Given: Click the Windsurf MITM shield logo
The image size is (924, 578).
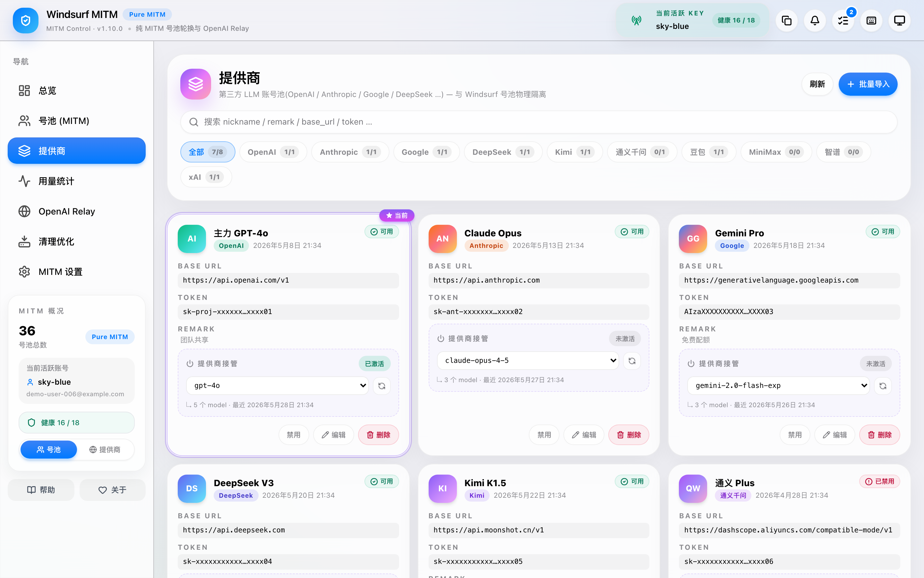Looking at the screenshot, I should (26, 21).
